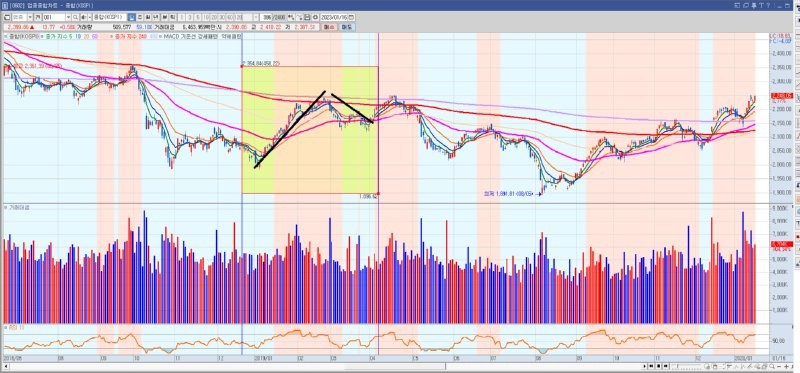Viewport: 800px width, 373px height.
Task: Expand the 001 code dropdown arrow
Action: 68,17
